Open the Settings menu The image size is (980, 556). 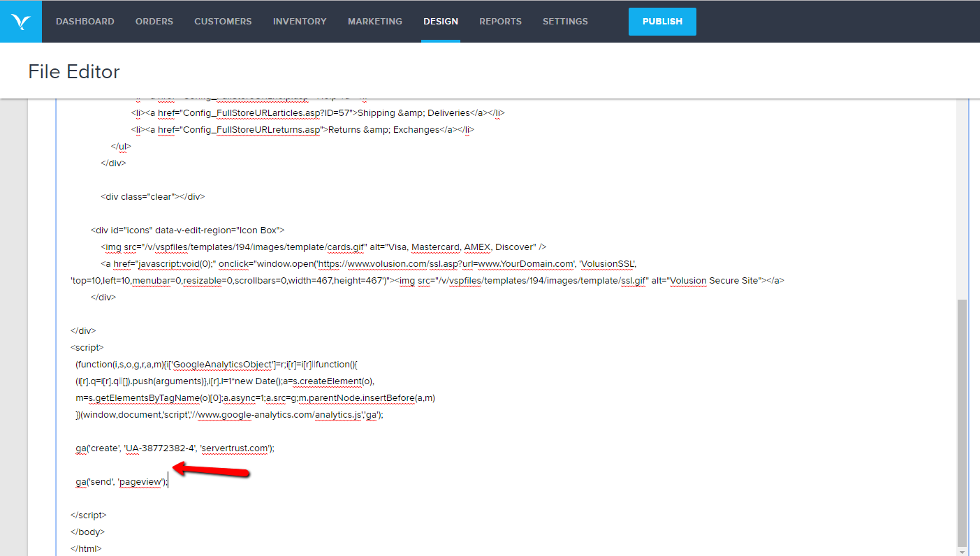coord(565,22)
